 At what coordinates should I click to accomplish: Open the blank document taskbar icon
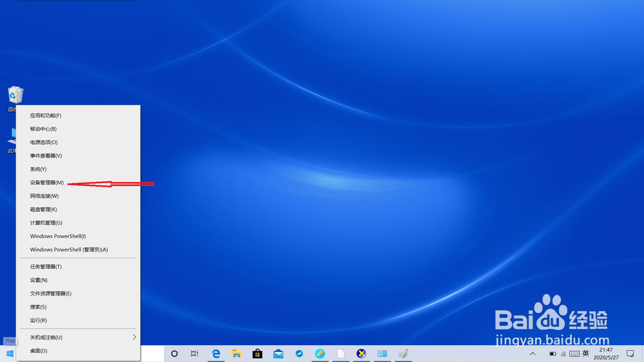[341, 354]
